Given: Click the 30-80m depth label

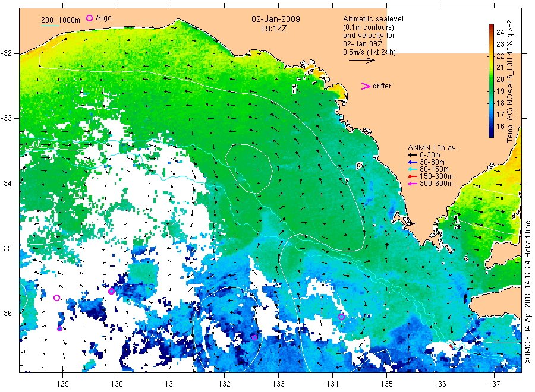Looking at the screenshot, I should [x=432, y=162].
